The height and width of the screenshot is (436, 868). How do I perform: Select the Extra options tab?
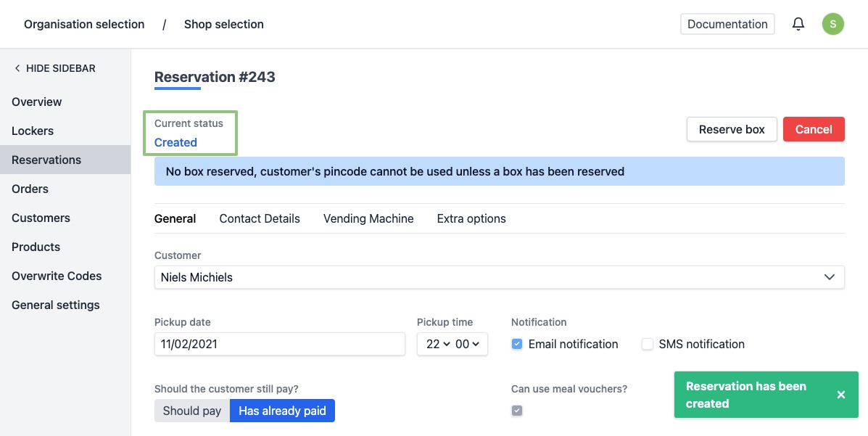pos(471,218)
